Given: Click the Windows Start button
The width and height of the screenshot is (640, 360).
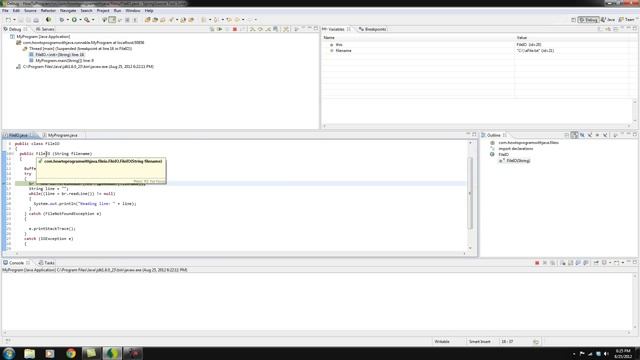Looking at the screenshot, I should [x=9, y=353].
